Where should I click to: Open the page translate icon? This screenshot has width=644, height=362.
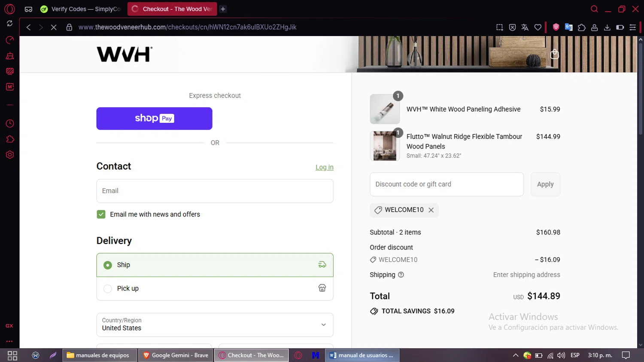click(525, 27)
